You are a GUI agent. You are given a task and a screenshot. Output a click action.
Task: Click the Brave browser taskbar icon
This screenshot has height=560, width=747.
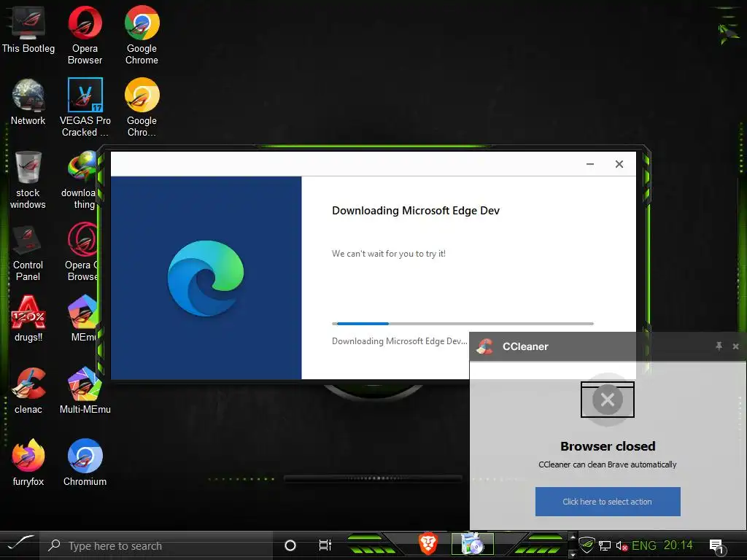[x=427, y=544]
